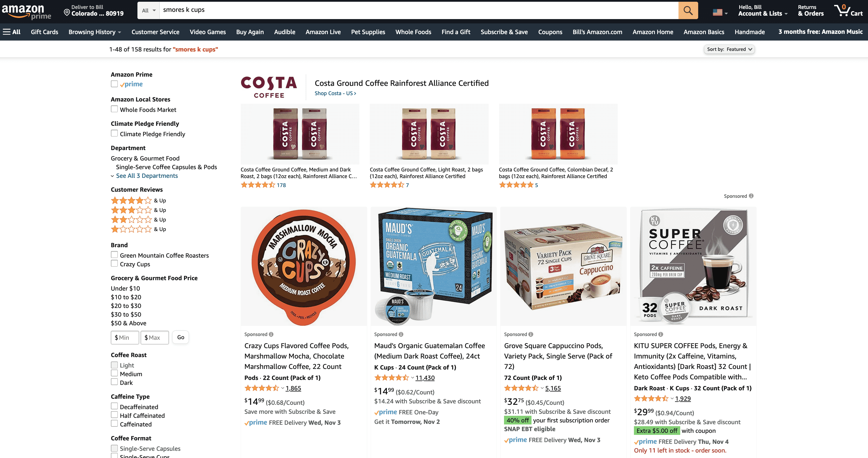
Task: Click the Go price filter button
Action: click(x=181, y=337)
